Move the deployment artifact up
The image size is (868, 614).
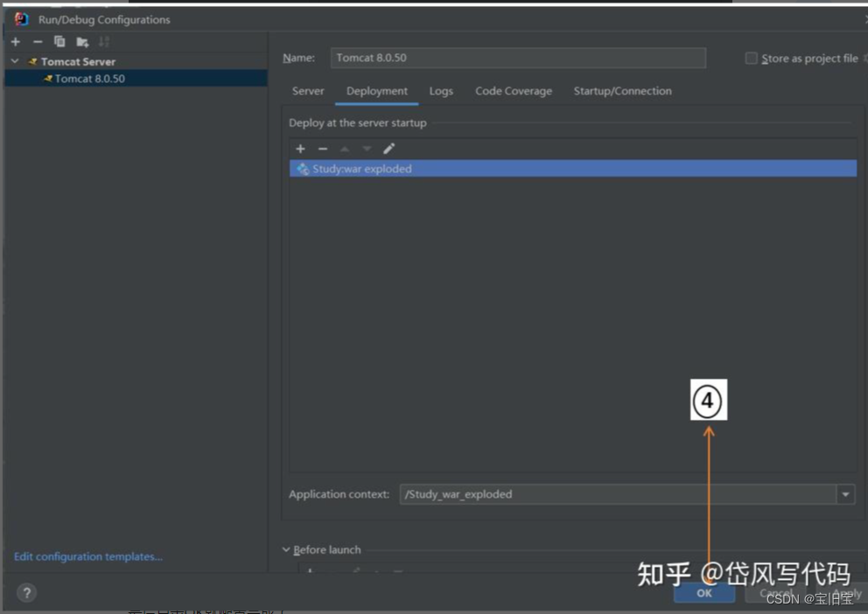pyautogui.click(x=345, y=149)
